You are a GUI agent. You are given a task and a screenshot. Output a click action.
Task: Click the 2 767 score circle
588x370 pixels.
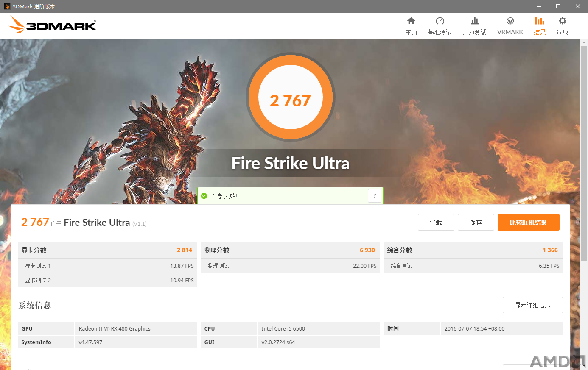(291, 97)
